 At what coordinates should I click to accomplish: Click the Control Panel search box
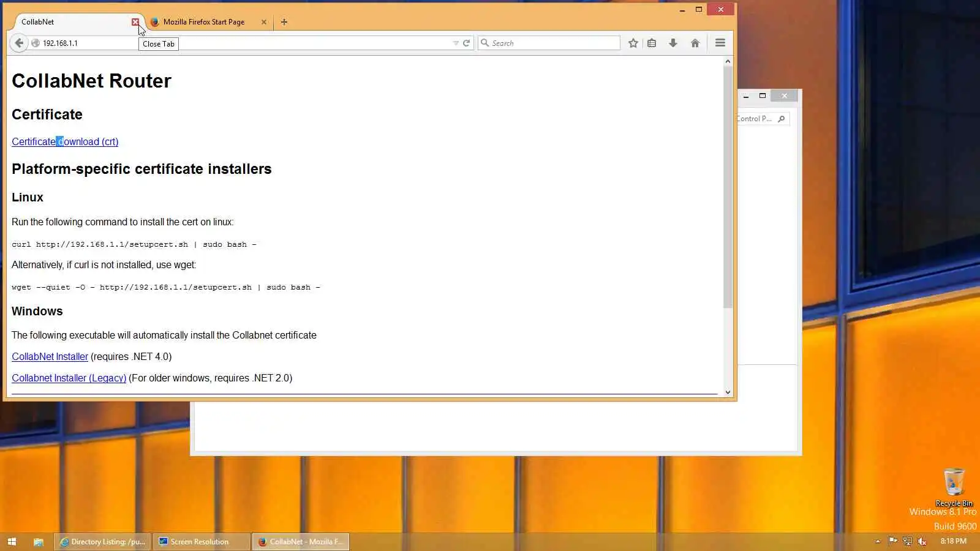[x=763, y=119]
